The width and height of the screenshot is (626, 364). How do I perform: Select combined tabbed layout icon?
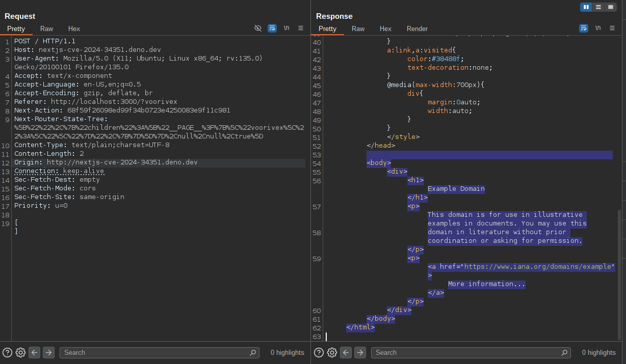(610, 7)
